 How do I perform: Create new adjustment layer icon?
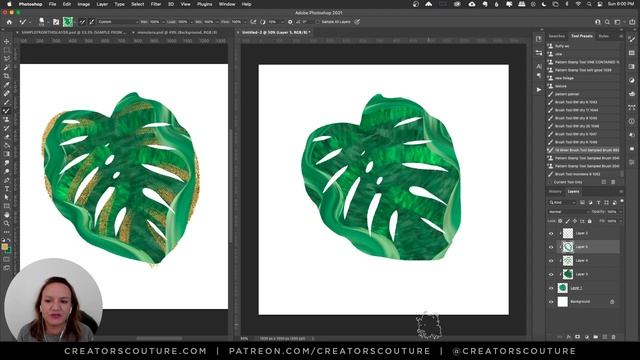[587, 337]
